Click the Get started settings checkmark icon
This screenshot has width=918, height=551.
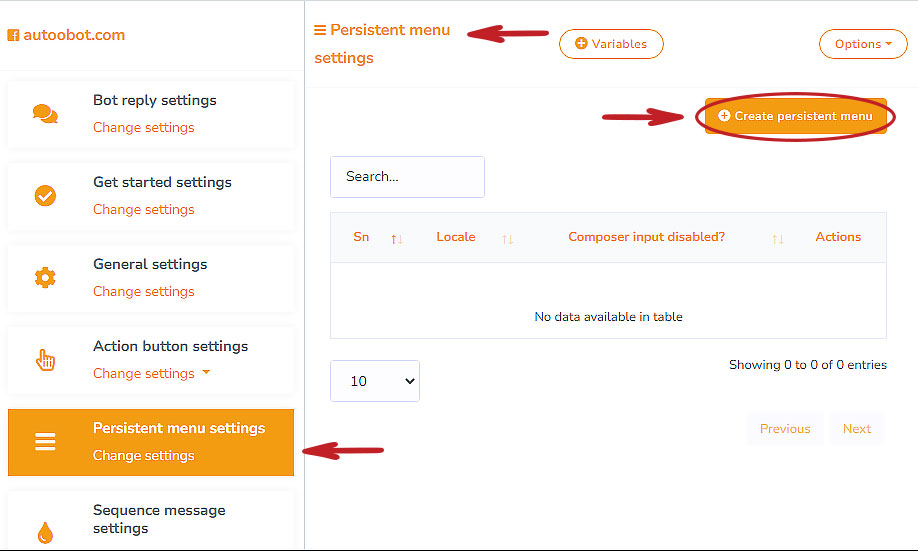(x=45, y=196)
